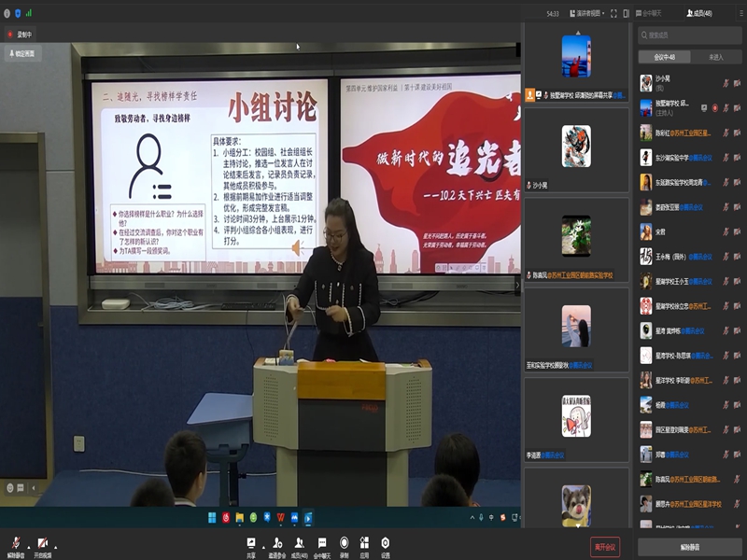
Task: Click the 锁定画面 lock view button
Action: click(x=22, y=53)
